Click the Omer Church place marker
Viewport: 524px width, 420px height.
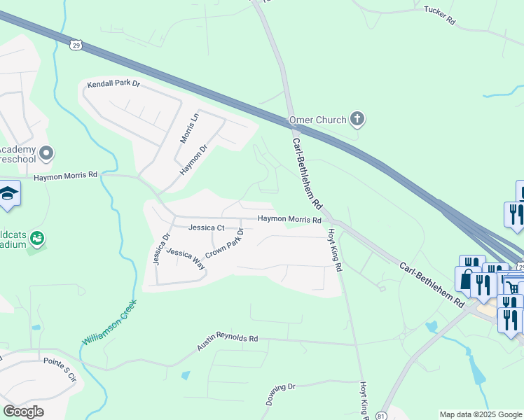coord(357,120)
